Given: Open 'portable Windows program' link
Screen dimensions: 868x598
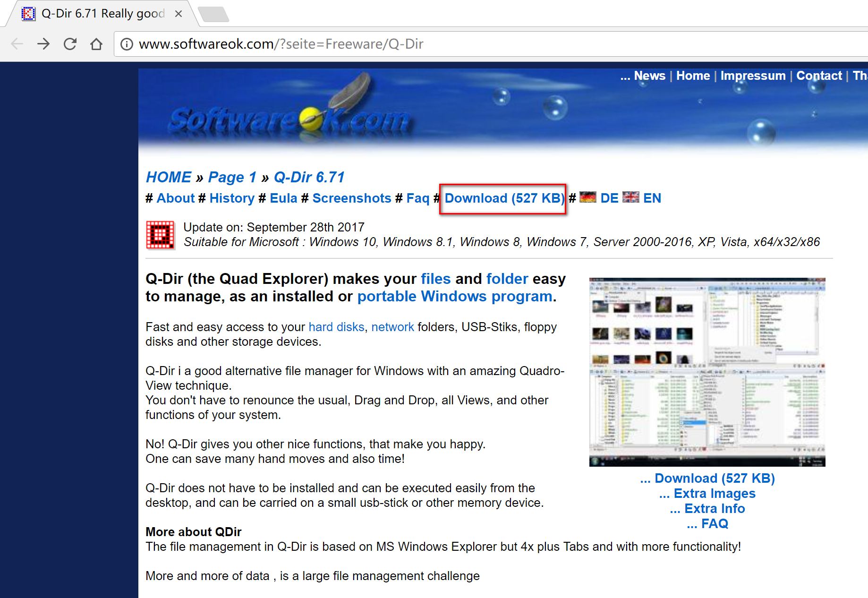Looking at the screenshot, I should click(x=455, y=296).
